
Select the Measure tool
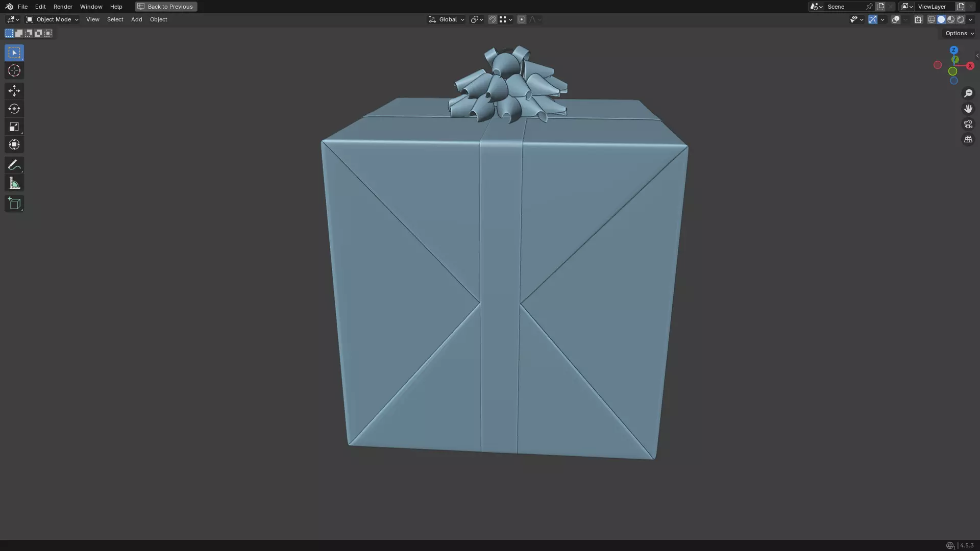(14, 183)
